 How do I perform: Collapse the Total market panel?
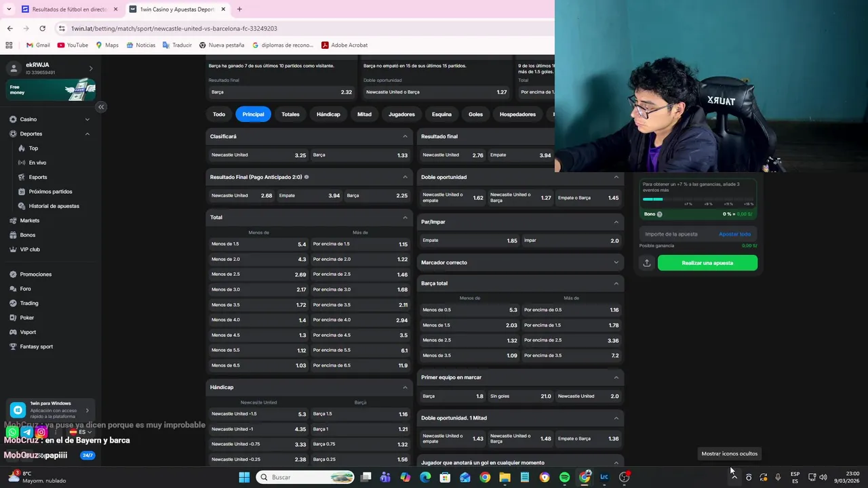coord(405,218)
